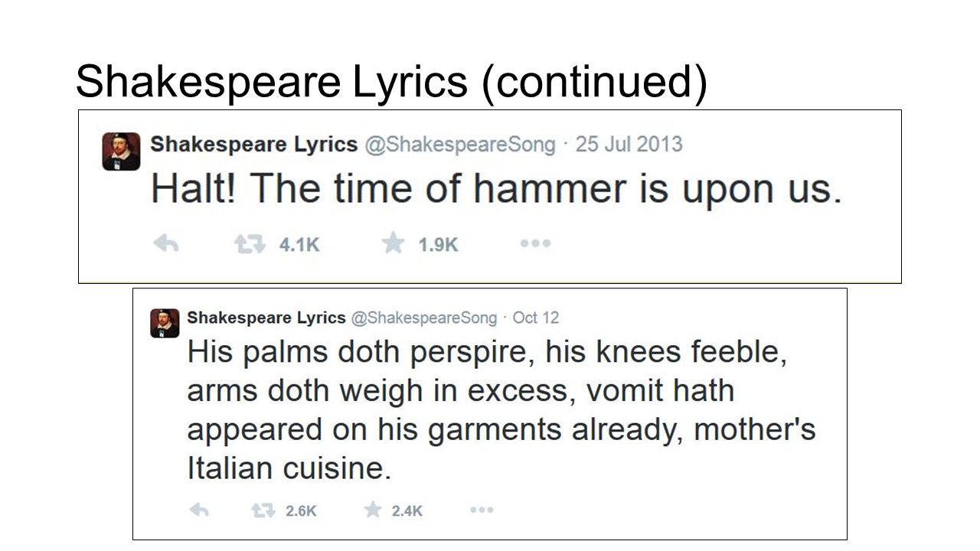Click Shakespeare avatar on the first tweet
This screenshot has height=551, width=980.
tap(122, 151)
